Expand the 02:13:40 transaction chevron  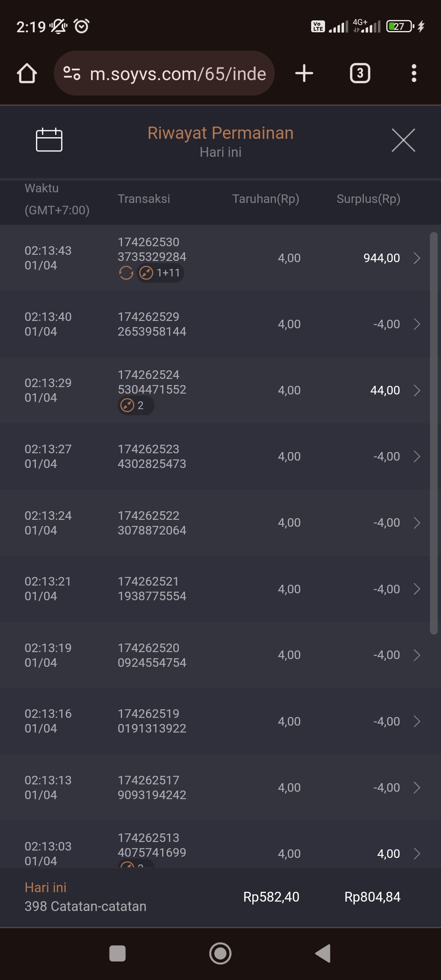coord(416,324)
